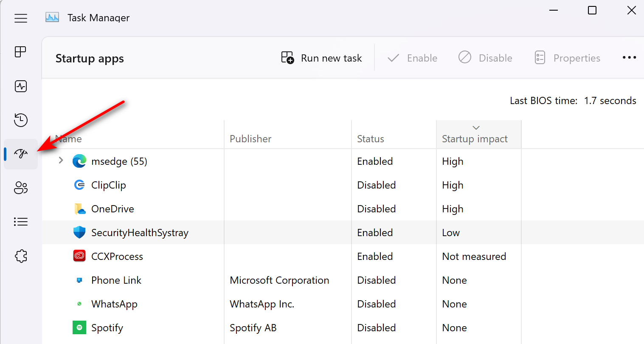Click the Enabled status of CCXProcess
Image resolution: width=644 pixels, height=344 pixels.
(x=375, y=257)
